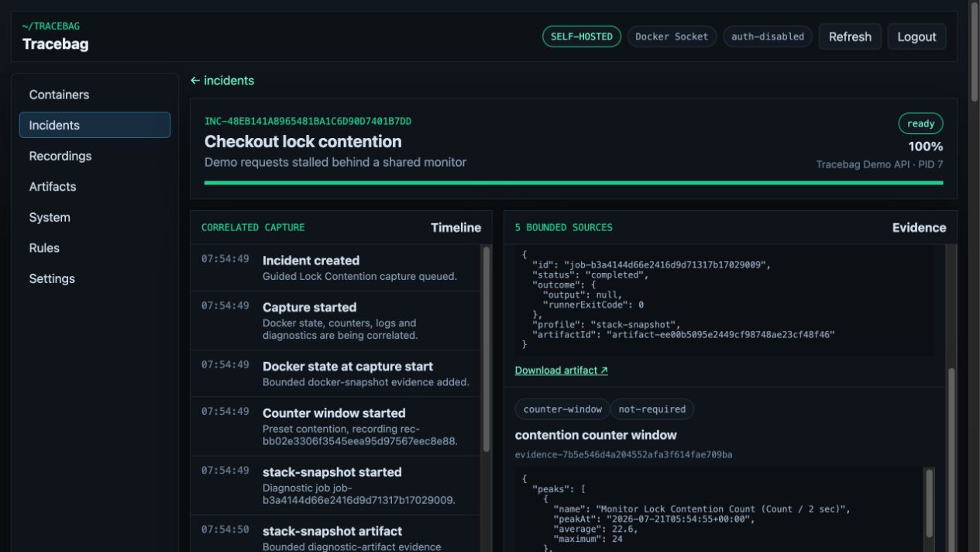
Task: Click the Refresh button
Action: 850,36
